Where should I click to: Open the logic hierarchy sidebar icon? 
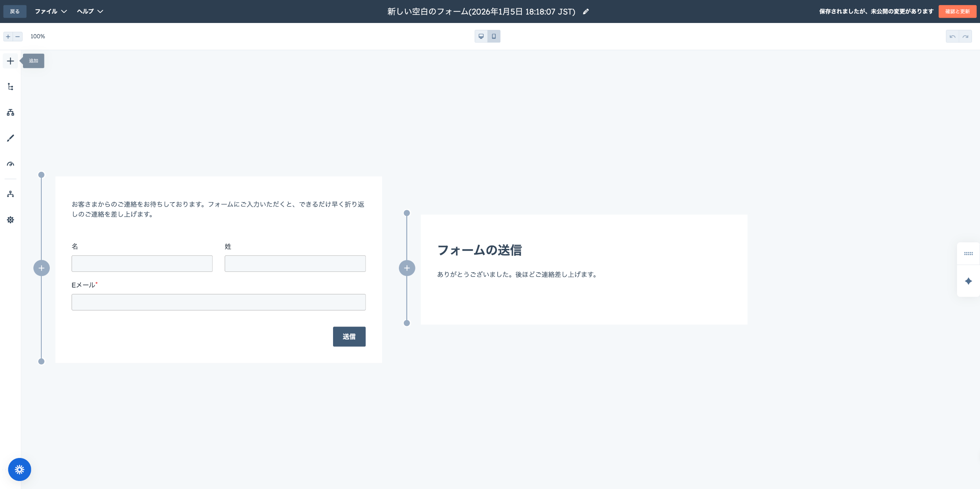[10, 113]
